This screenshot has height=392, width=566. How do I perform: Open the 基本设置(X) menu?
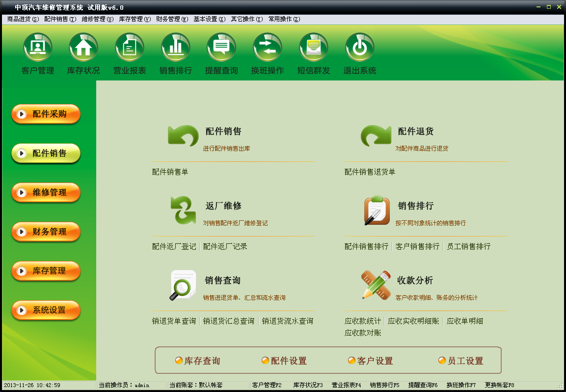[x=209, y=19]
